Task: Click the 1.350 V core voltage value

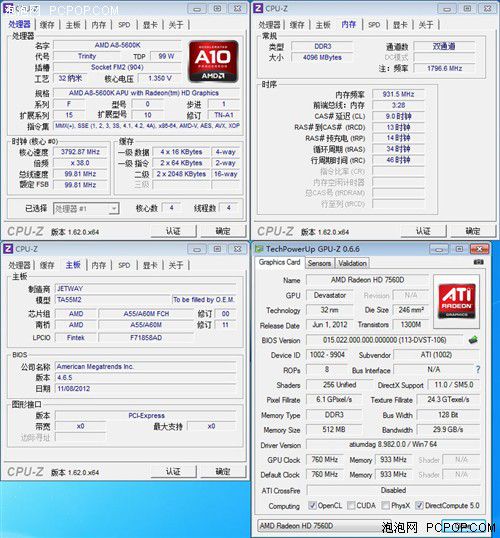Action: [160, 78]
